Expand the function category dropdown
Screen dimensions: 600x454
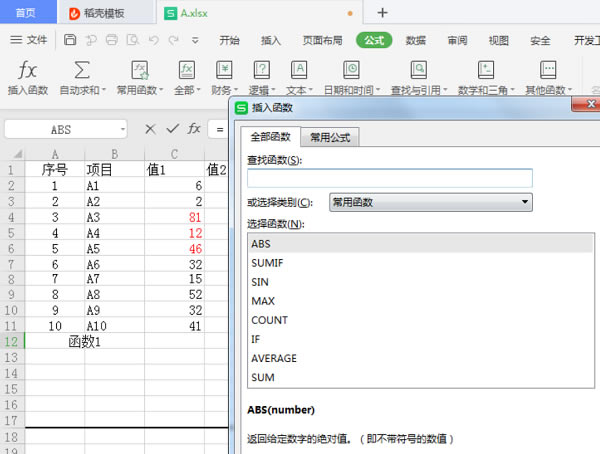tap(526, 202)
